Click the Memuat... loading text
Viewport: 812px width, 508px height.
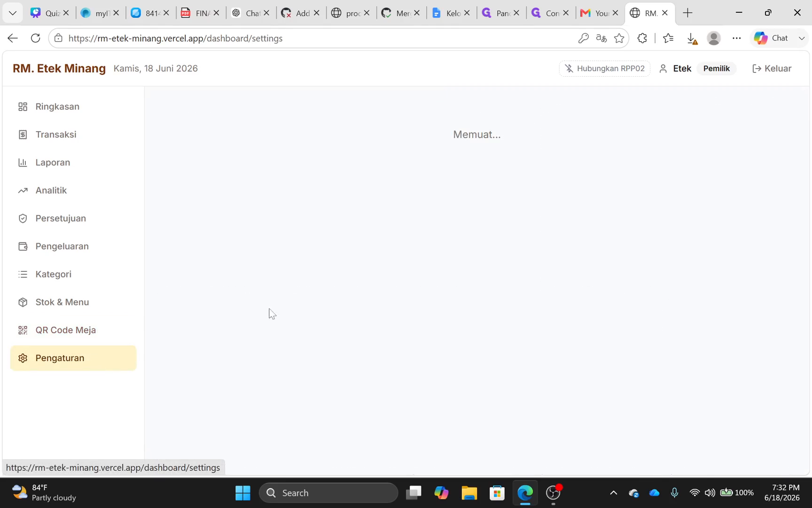(477, 135)
